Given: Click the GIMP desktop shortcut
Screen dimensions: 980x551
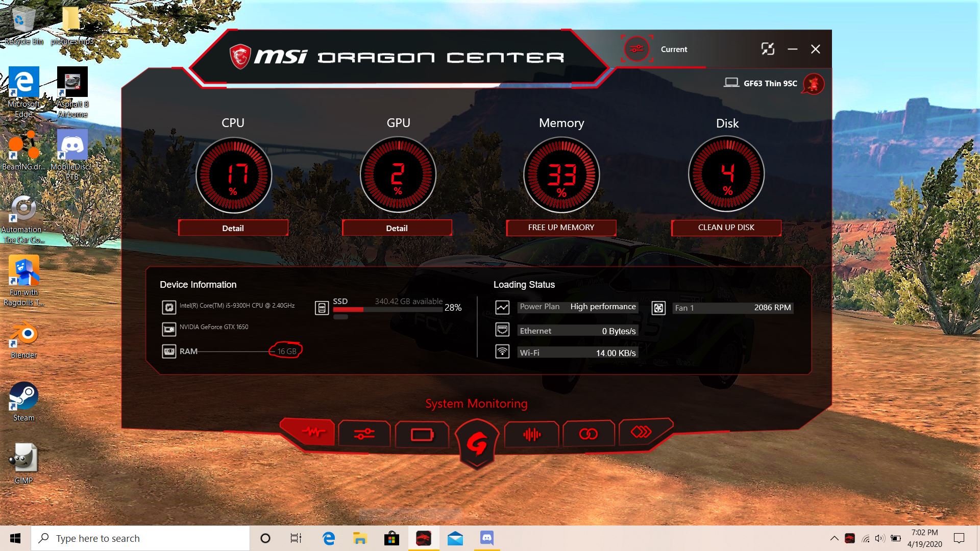Looking at the screenshot, I should [x=23, y=464].
